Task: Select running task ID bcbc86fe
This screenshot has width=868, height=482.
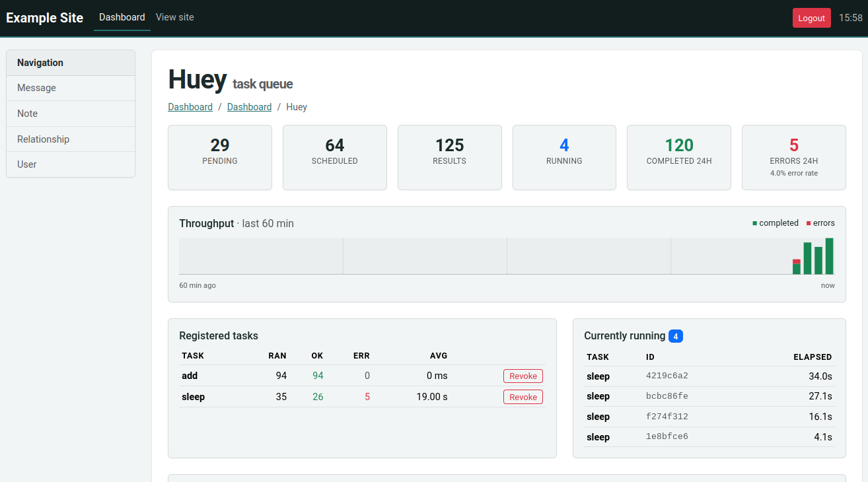Action: (667, 396)
